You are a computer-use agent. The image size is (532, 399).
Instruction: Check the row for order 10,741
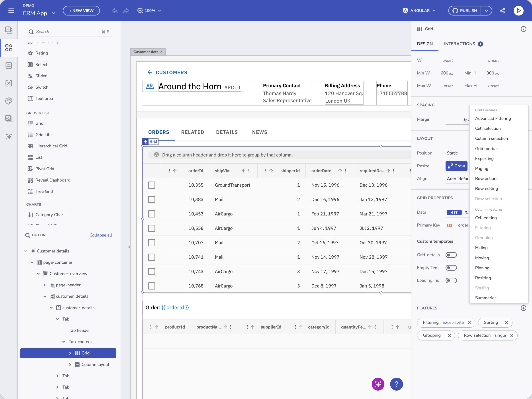[152, 257]
